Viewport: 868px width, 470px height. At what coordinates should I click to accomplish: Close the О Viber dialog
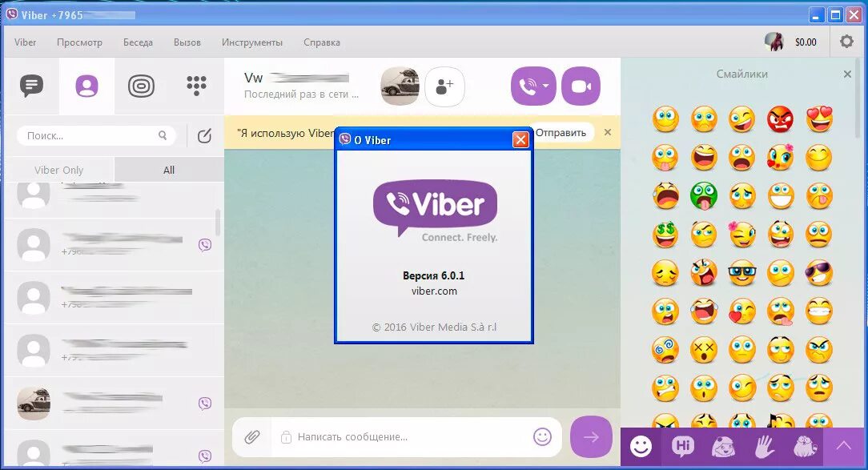click(520, 140)
